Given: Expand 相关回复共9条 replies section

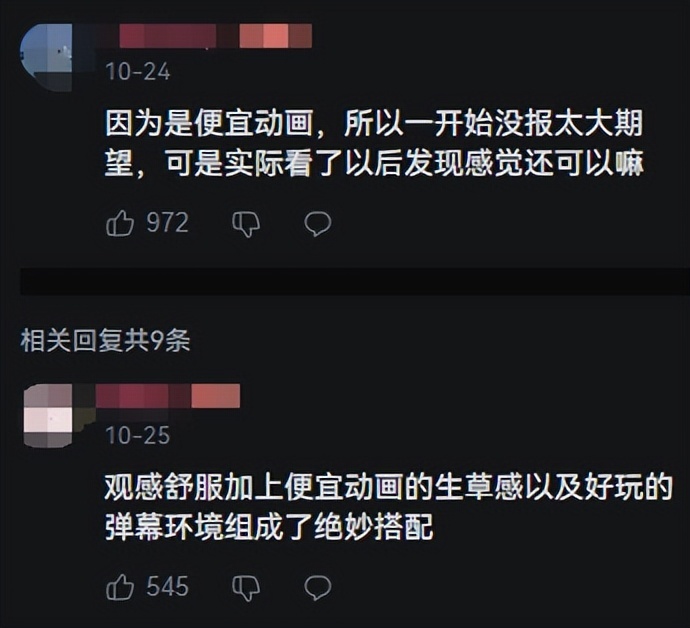Looking at the screenshot, I should (x=105, y=340).
